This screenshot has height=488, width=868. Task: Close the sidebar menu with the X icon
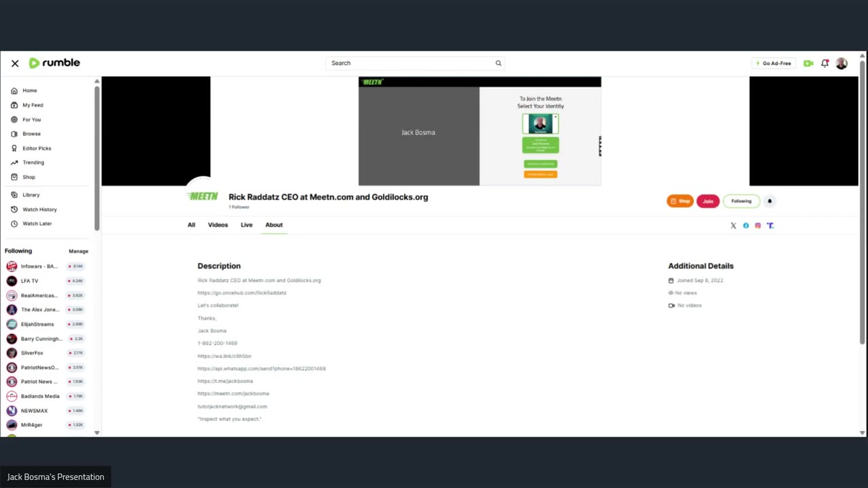pyautogui.click(x=15, y=63)
